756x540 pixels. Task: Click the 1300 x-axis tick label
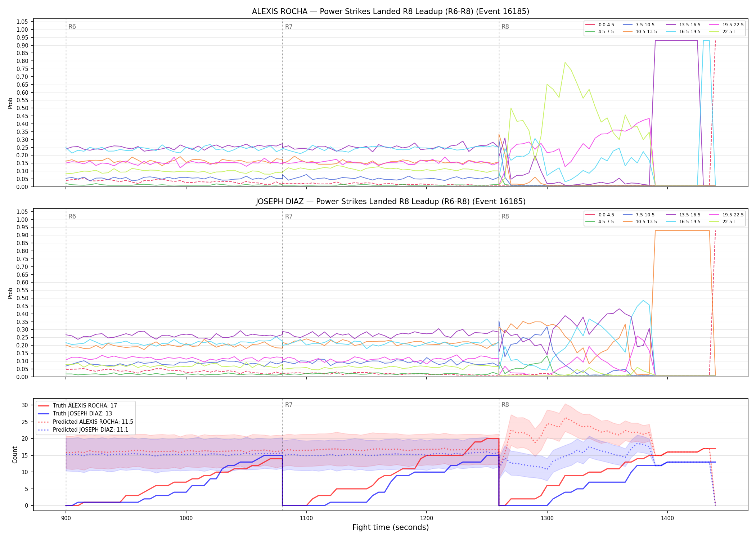point(547,518)
